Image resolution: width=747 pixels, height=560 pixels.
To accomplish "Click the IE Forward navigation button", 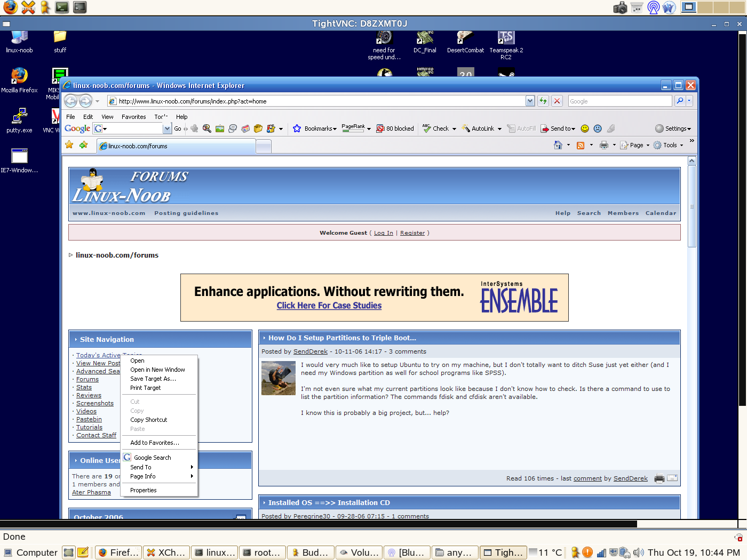I will tap(85, 101).
